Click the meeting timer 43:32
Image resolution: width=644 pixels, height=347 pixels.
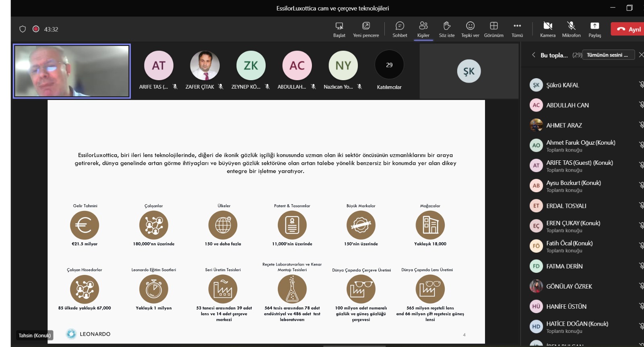pyautogui.click(x=51, y=29)
